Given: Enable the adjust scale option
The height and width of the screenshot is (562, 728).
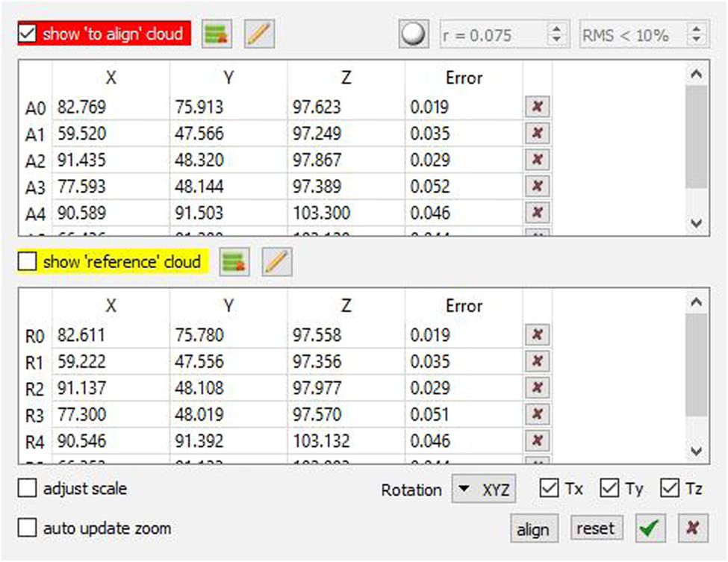Looking at the screenshot, I should [x=27, y=488].
